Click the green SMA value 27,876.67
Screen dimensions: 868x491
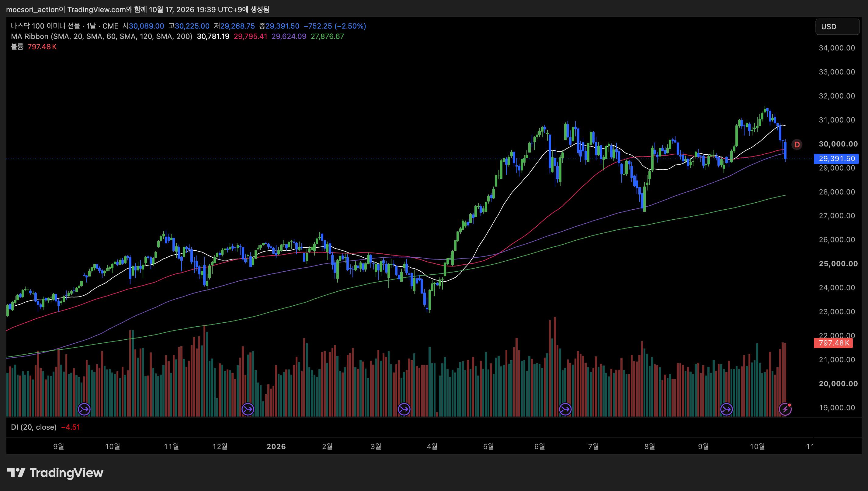point(327,36)
